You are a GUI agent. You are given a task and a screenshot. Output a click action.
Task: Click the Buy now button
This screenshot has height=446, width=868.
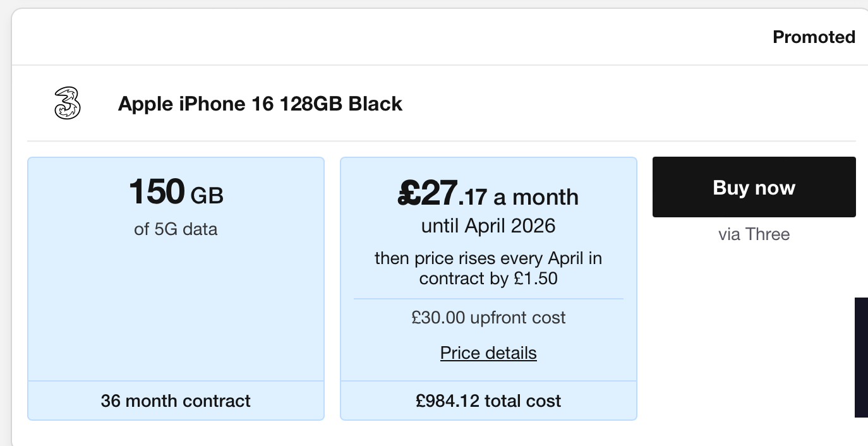754,187
